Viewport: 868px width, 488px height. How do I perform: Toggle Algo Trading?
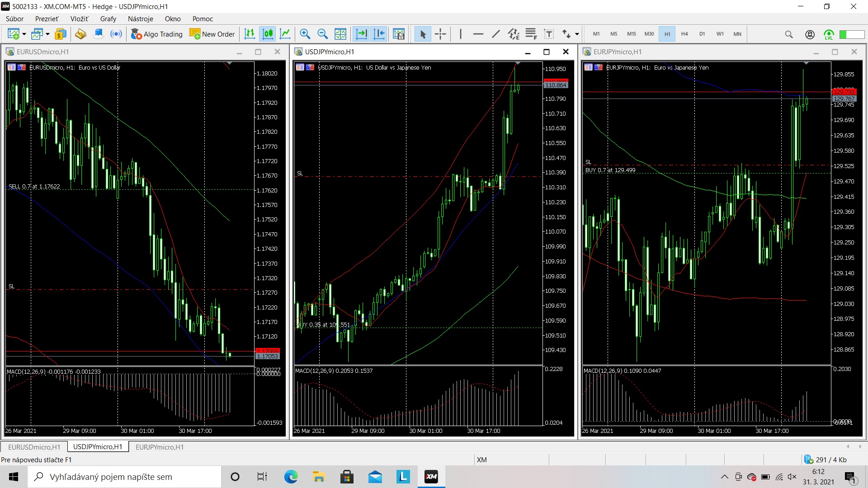(x=156, y=34)
